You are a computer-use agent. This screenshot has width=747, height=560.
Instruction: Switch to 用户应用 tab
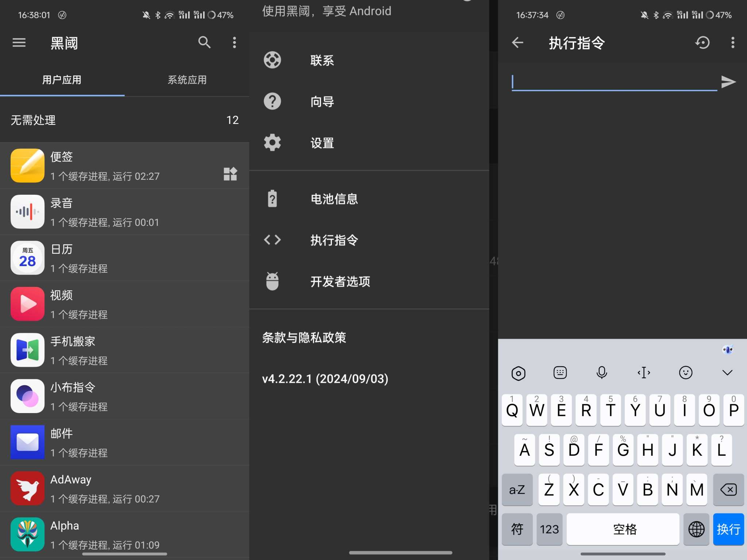coord(62,80)
